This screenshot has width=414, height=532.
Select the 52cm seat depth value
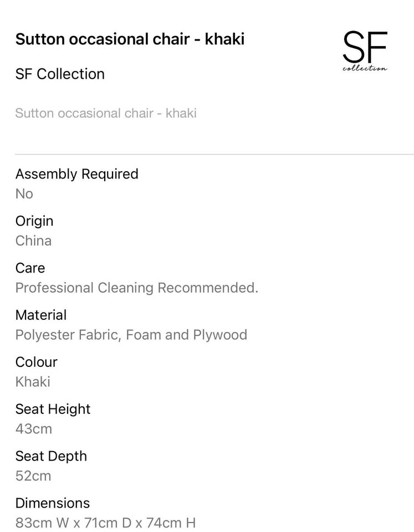click(33, 477)
